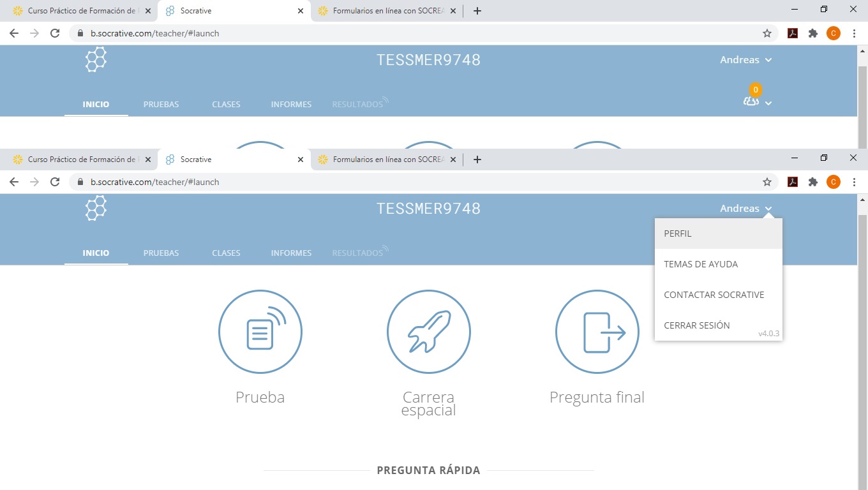
Task: Expand chevron beside students counter, upper window
Action: [768, 103]
